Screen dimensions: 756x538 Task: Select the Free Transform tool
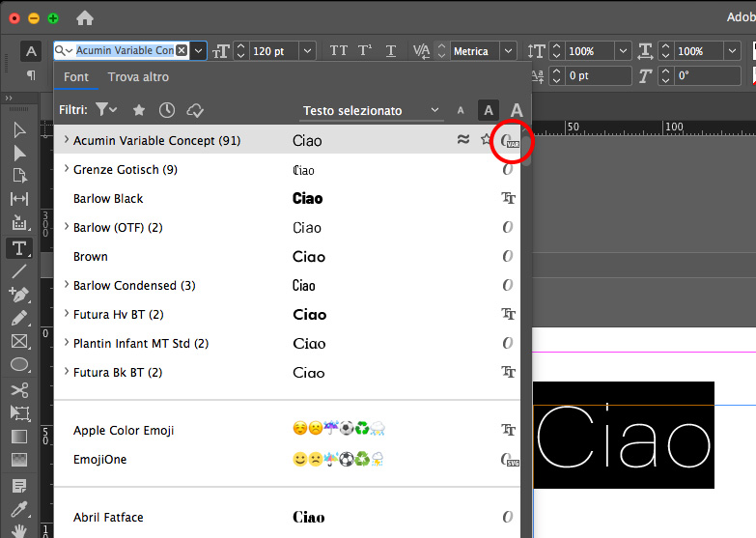pyautogui.click(x=19, y=413)
